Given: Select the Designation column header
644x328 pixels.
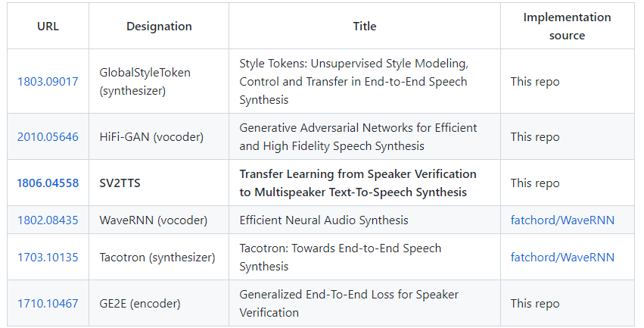Looking at the screenshot, I should point(159,27).
